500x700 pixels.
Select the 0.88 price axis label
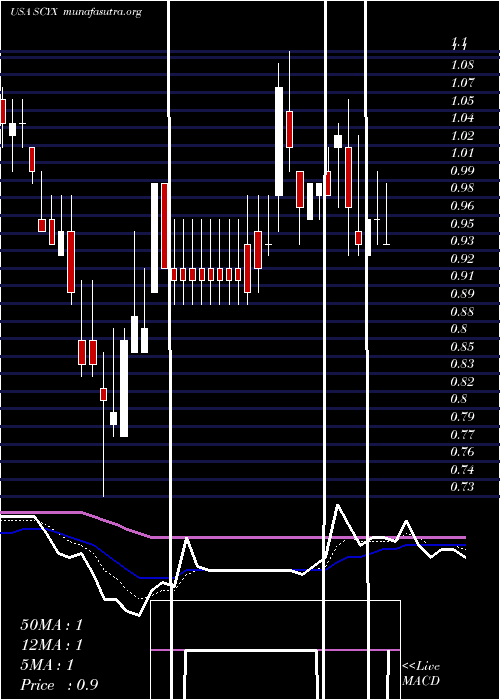(462, 312)
